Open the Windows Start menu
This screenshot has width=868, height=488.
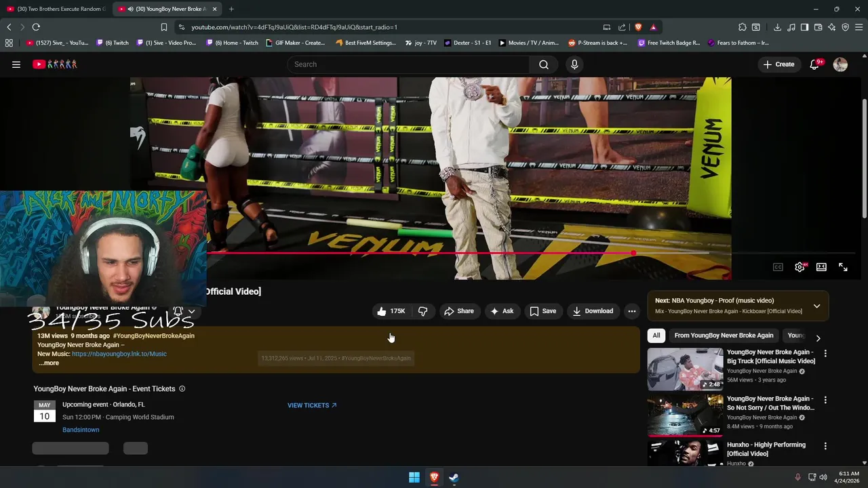[x=414, y=477]
